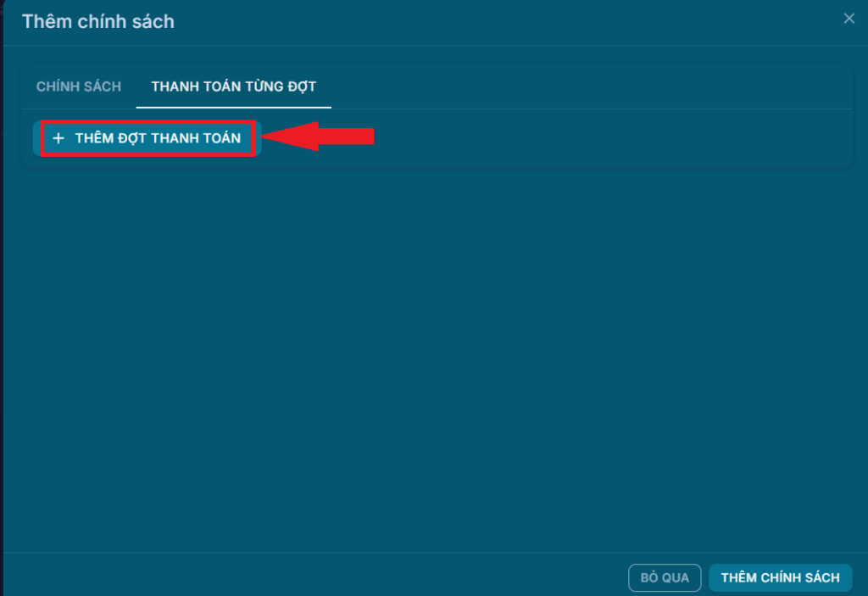Select the Thanh toán từng đợt tab

point(233,86)
